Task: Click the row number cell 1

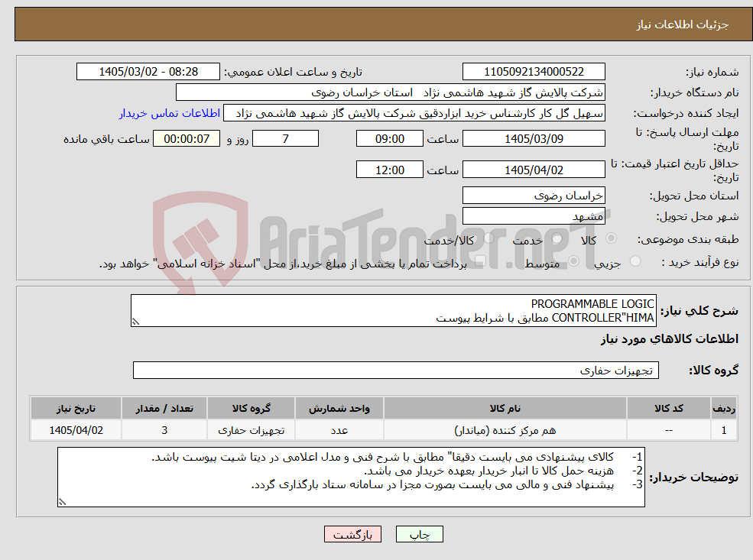Action: (x=724, y=430)
